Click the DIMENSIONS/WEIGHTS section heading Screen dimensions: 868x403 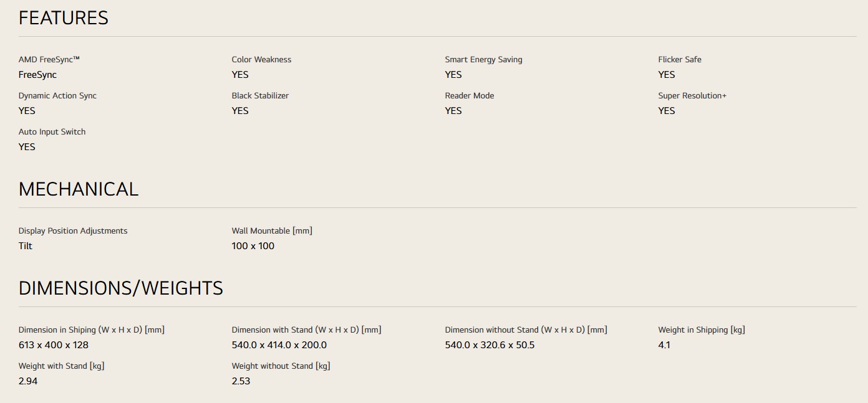point(121,288)
